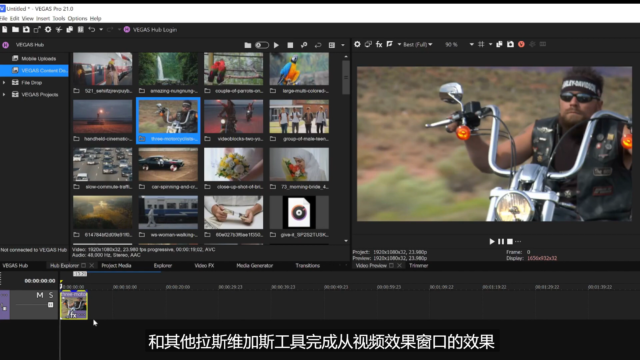Image resolution: width=640 pixels, height=360 pixels.
Task: Switch to the Trimmer tab
Action: pyautogui.click(x=418, y=266)
